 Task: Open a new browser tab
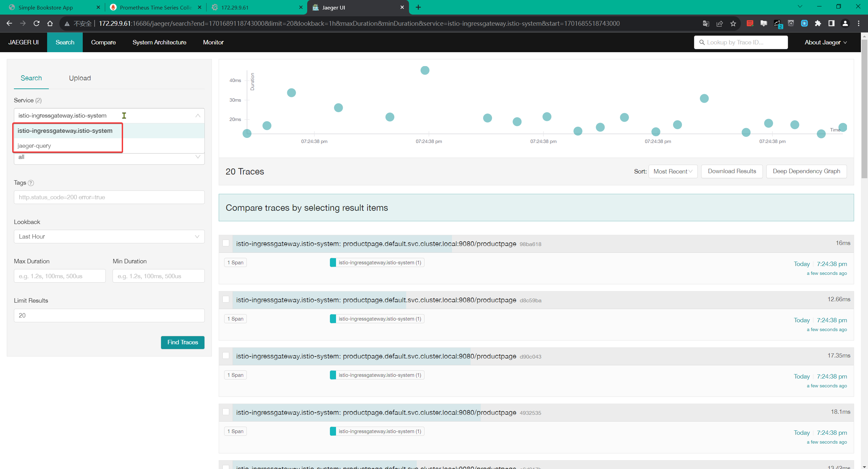[418, 7]
